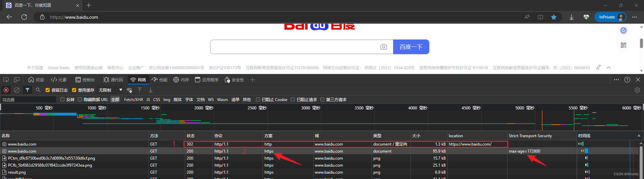Click the read aloud icon
Image resolution: width=644 pixels, height=179 pixels.
pos(527,17)
